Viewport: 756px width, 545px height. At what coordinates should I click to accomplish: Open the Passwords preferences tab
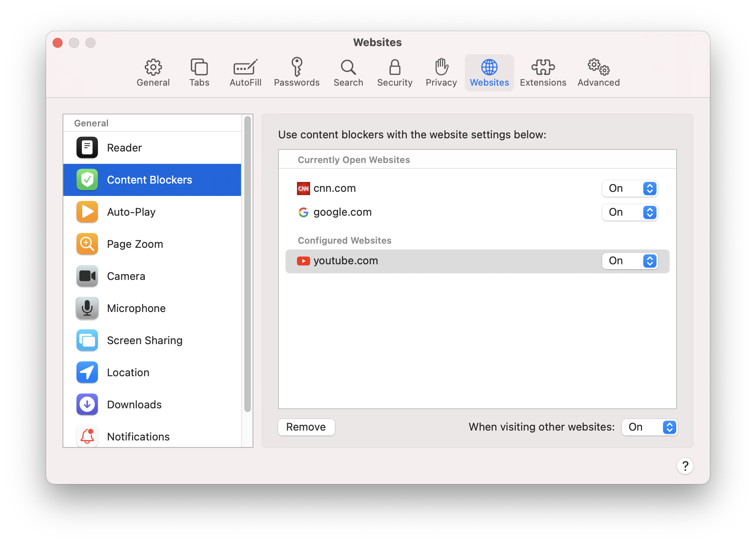coord(297,73)
